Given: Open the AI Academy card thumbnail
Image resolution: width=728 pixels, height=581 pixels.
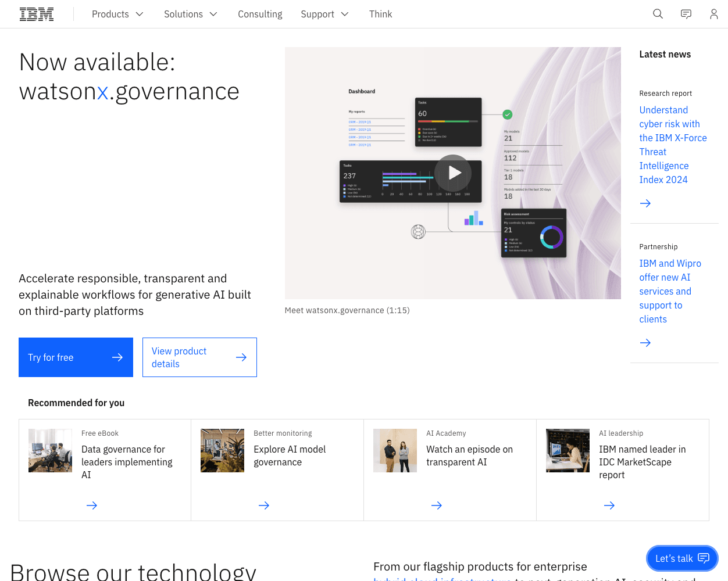Looking at the screenshot, I should click(395, 450).
